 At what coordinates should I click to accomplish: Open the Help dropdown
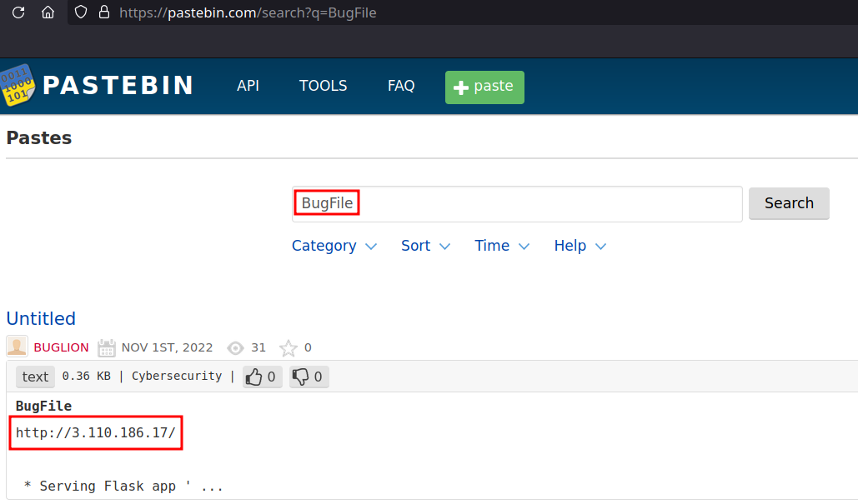click(x=580, y=246)
